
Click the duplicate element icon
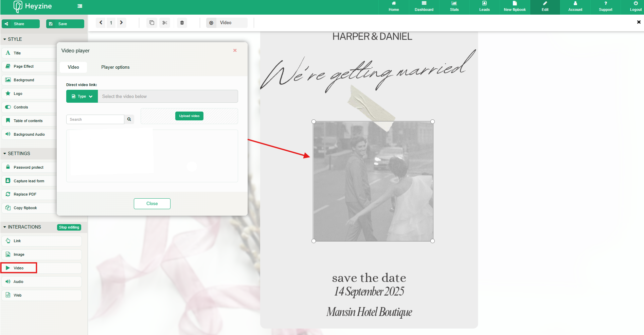point(152,23)
